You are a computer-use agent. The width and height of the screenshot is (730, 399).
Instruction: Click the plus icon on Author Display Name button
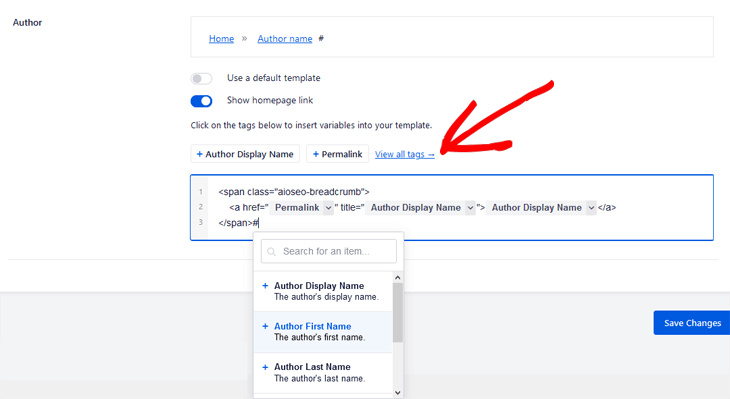(199, 154)
